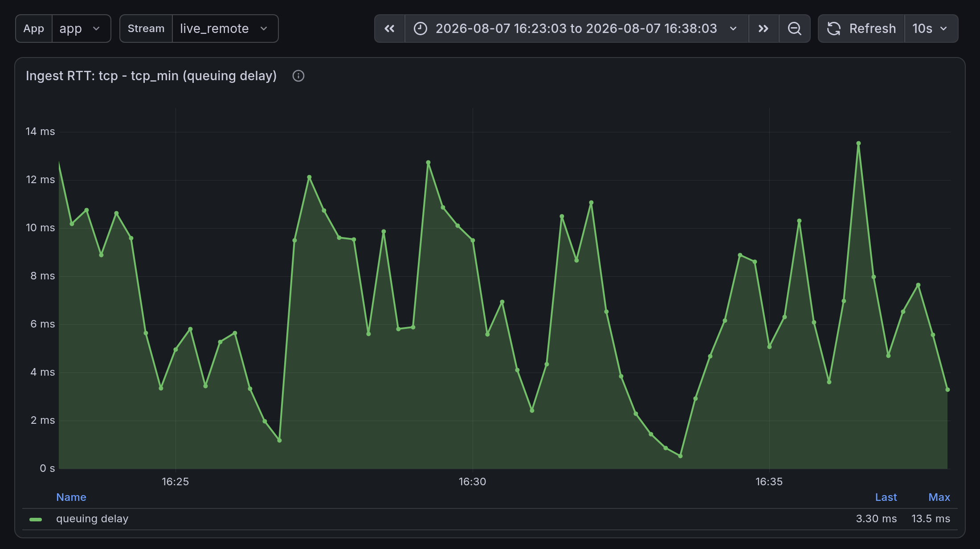Sort legend by Max column

click(x=939, y=497)
